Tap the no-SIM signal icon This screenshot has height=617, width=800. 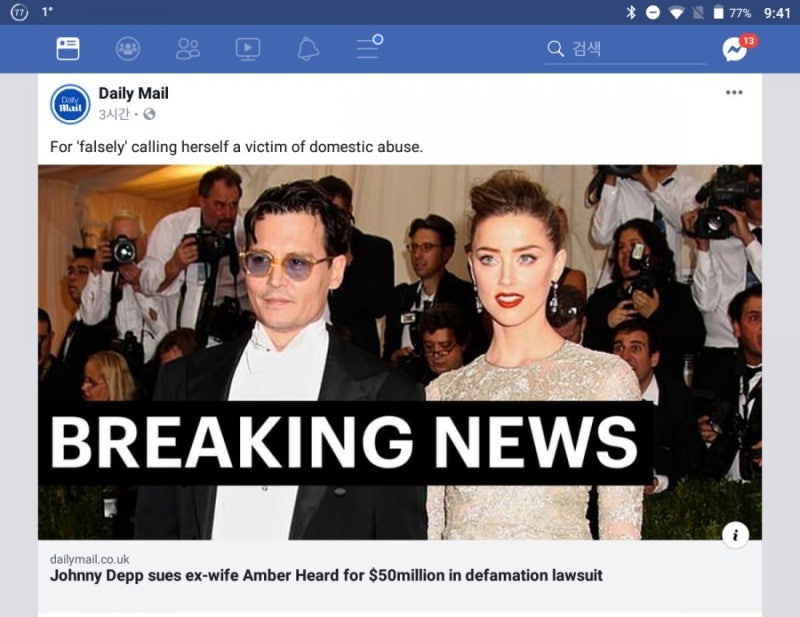coord(698,12)
